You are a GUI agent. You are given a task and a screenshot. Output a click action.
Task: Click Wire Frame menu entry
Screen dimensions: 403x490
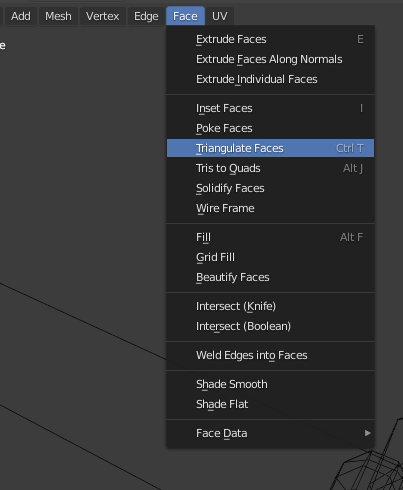click(x=270, y=208)
